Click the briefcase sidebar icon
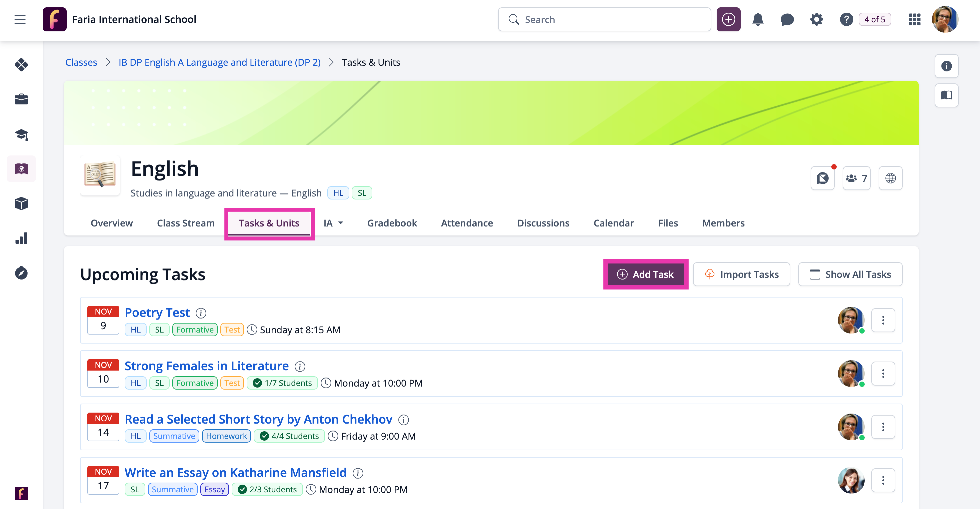Screen dimensions: 980x509 pyautogui.click(x=21, y=99)
